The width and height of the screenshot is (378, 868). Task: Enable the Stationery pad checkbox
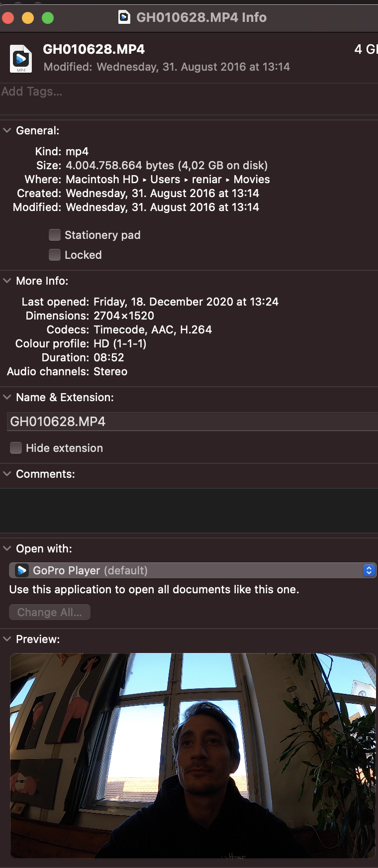pyautogui.click(x=55, y=235)
